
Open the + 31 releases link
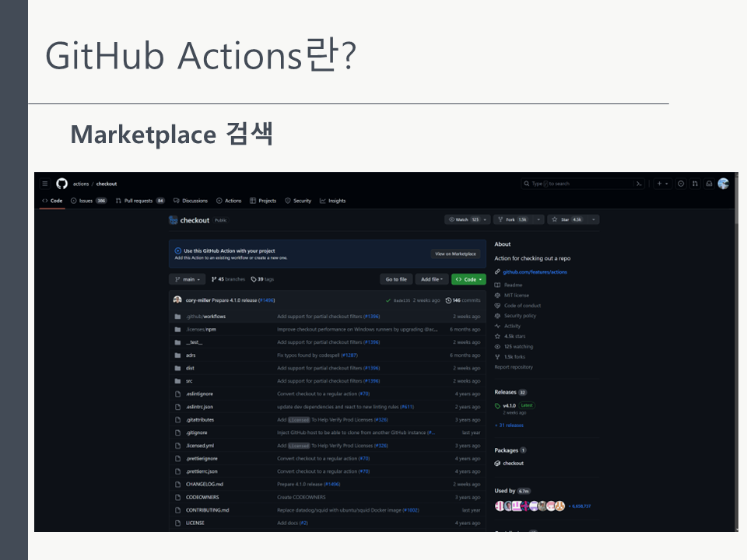click(509, 425)
